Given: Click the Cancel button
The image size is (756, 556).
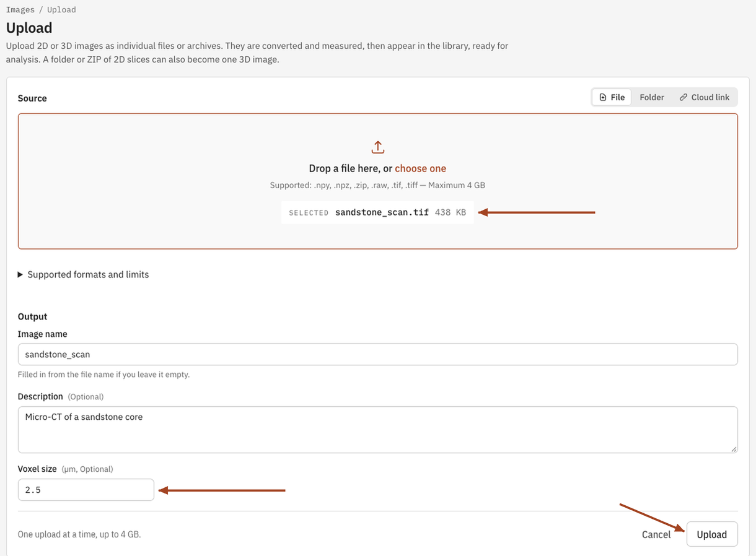Looking at the screenshot, I should pos(656,534).
